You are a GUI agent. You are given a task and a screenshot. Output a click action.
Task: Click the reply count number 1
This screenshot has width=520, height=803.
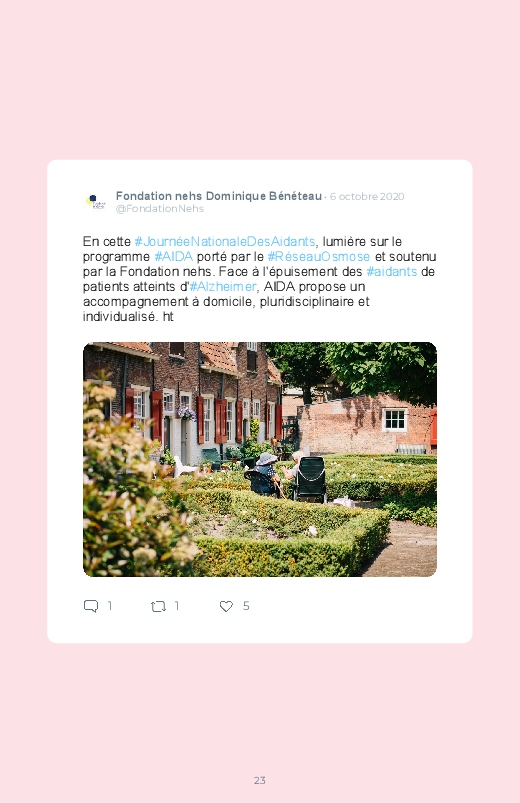pos(110,606)
